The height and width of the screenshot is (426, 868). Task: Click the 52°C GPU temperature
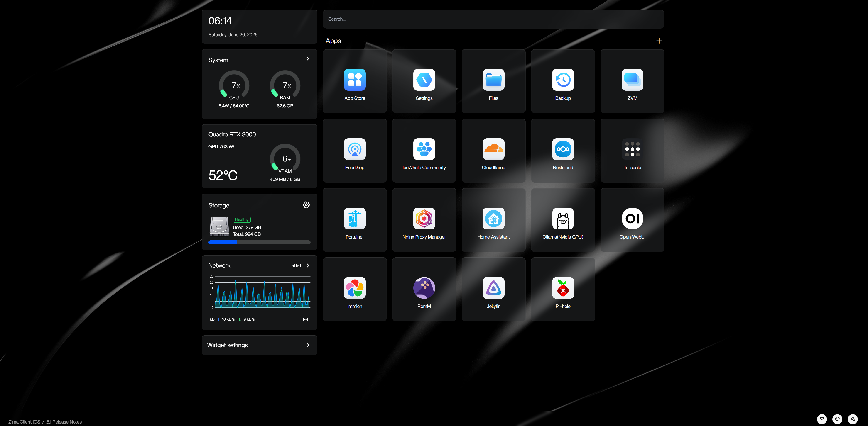click(223, 175)
